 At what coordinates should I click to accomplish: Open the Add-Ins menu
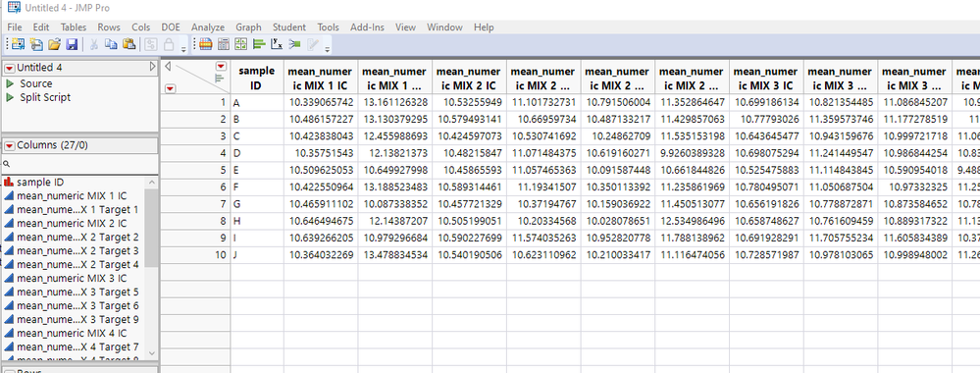coord(368,27)
